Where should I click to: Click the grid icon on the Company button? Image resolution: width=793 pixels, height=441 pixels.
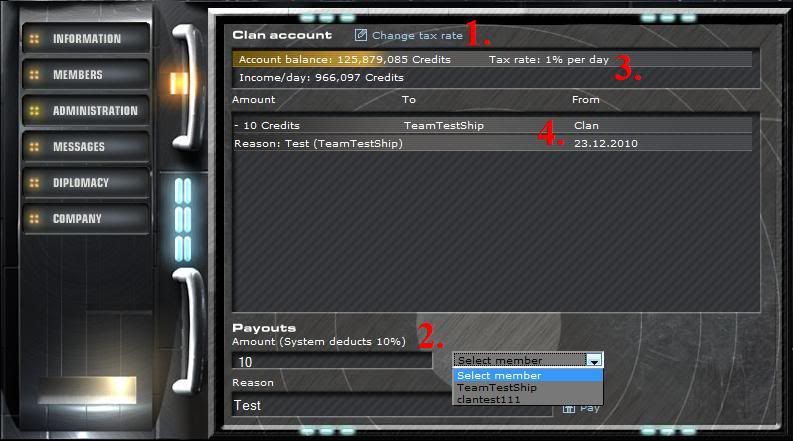coord(34,218)
